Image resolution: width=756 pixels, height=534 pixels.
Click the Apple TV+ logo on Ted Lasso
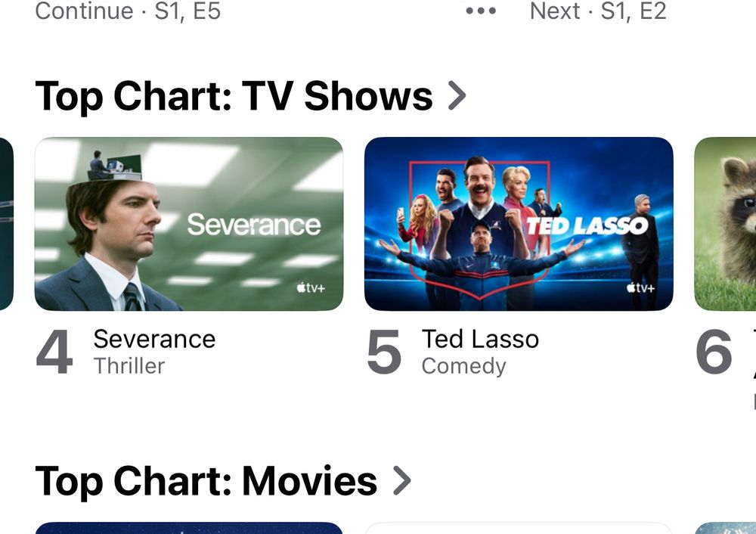(641, 288)
